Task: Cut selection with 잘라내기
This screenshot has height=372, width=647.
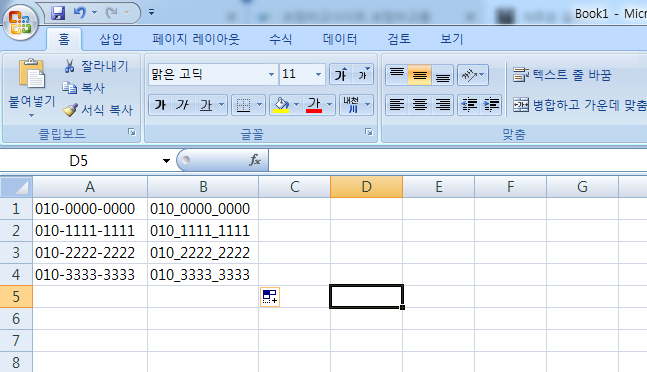Action: pos(96,66)
